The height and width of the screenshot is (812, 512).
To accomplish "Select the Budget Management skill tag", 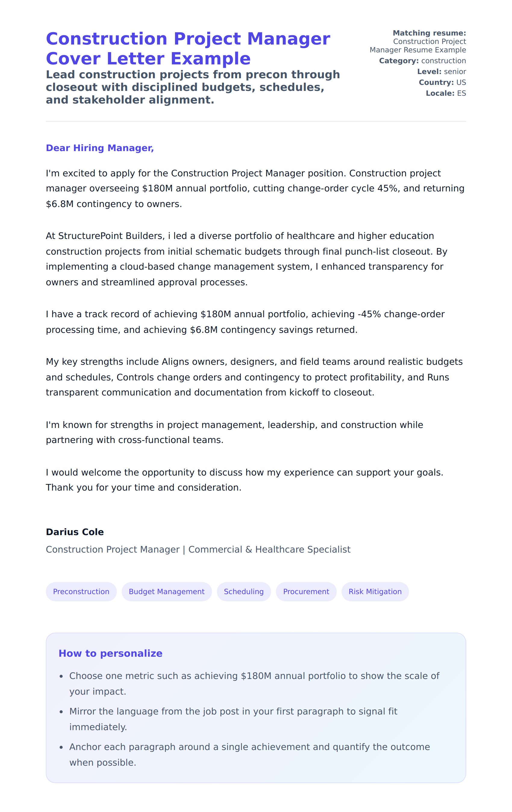I will tap(166, 591).
